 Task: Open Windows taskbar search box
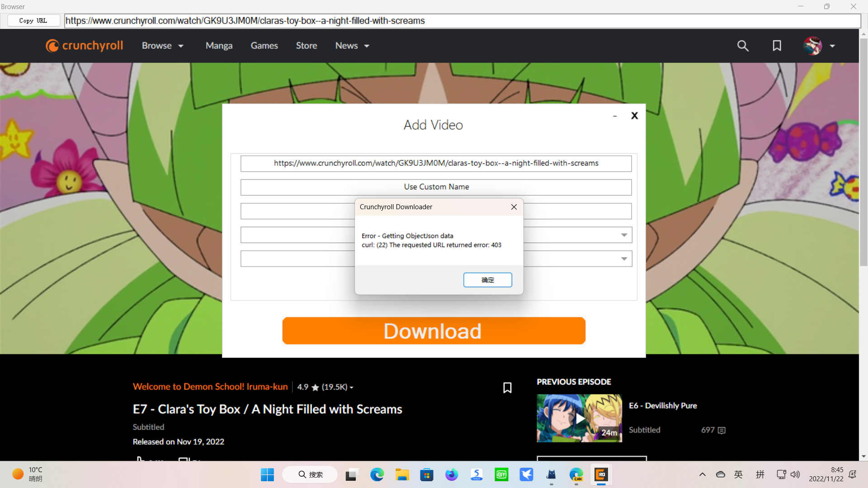click(310, 474)
